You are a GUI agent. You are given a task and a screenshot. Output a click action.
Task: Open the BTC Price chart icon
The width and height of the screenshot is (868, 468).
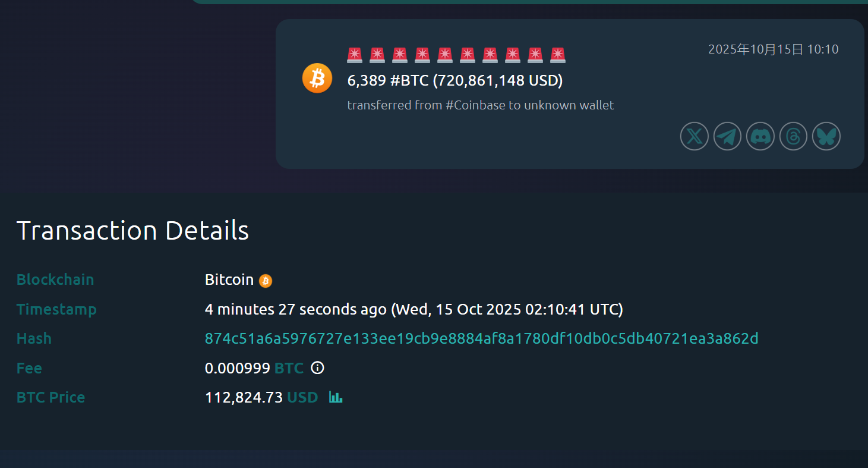coord(336,397)
